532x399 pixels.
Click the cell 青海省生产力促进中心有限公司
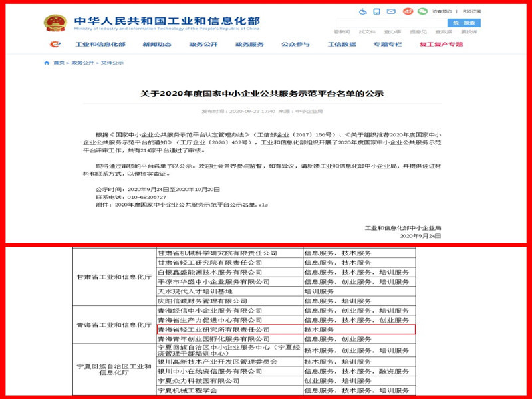229,320
